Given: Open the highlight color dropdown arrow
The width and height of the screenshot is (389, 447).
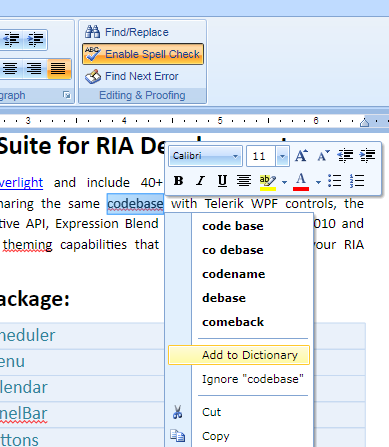Looking at the screenshot, I should click(x=284, y=182).
